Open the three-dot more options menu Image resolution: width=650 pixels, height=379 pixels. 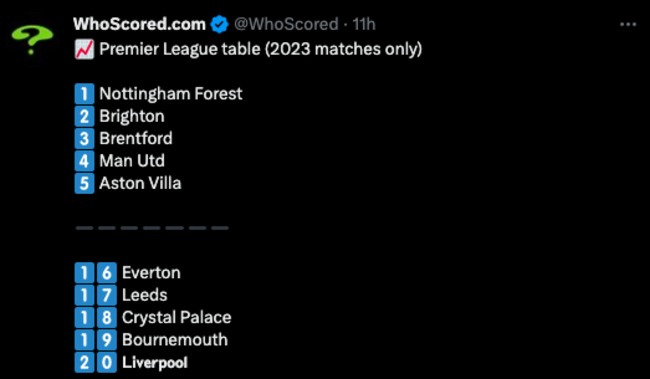[x=628, y=24]
